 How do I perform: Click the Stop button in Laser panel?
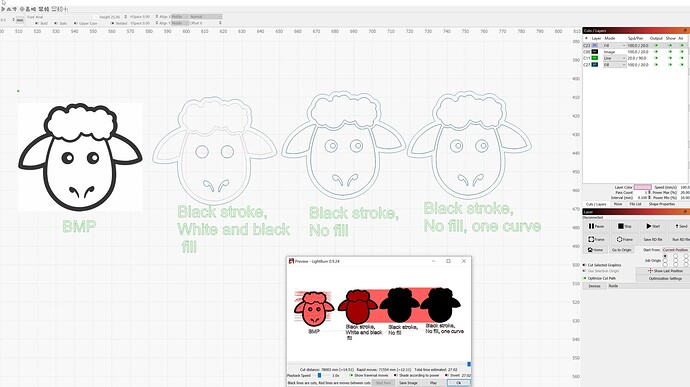point(624,226)
